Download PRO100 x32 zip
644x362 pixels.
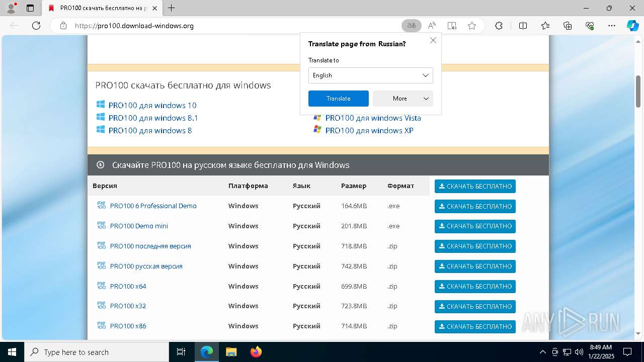pos(475,307)
